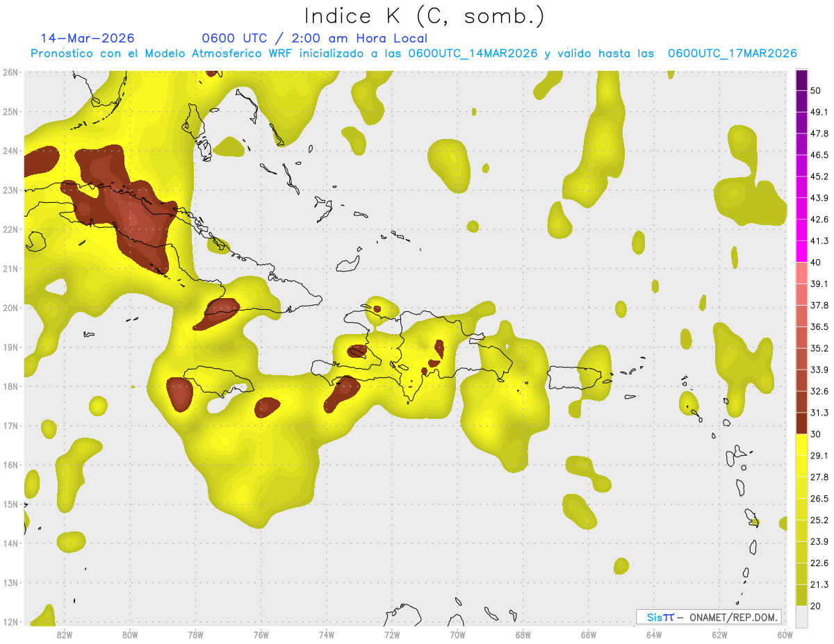Click the colorbar value "46.5"

[x=819, y=155]
